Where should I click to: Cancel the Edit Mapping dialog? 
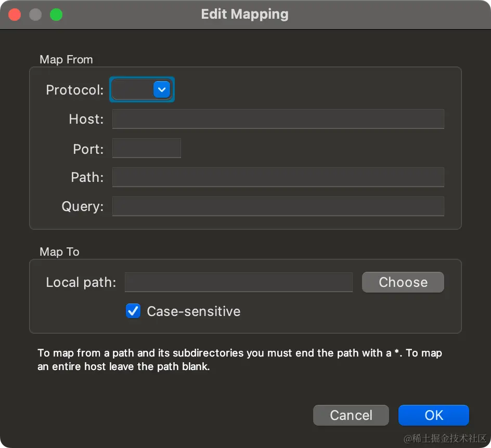351,415
